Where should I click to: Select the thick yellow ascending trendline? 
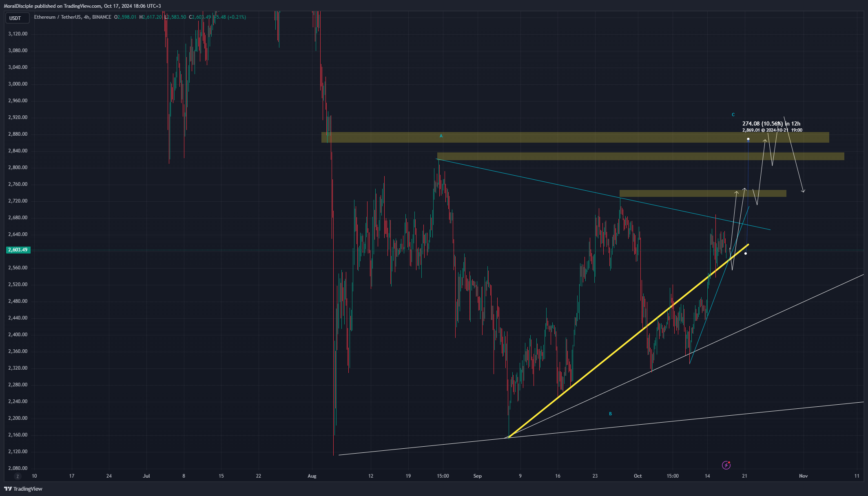click(628, 341)
